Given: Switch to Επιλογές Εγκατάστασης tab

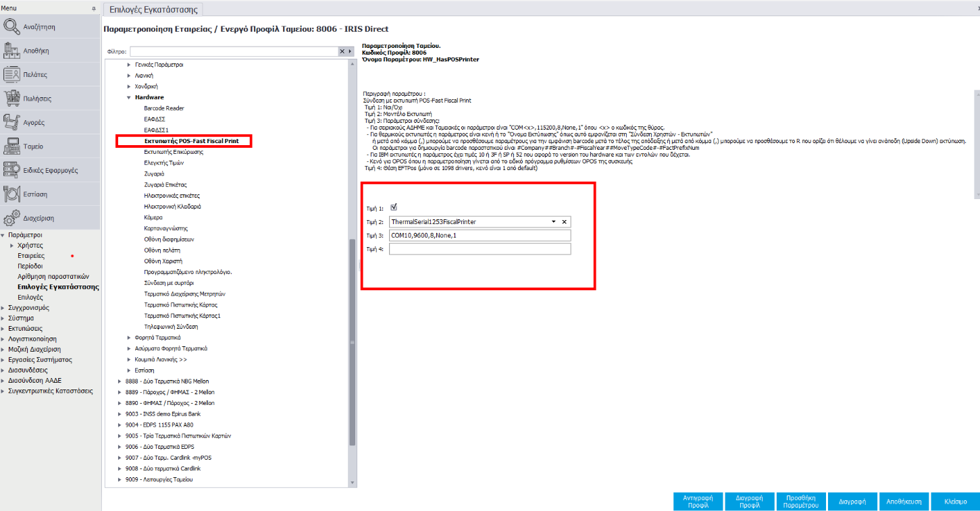Looking at the screenshot, I should pyautogui.click(x=154, y=9).
